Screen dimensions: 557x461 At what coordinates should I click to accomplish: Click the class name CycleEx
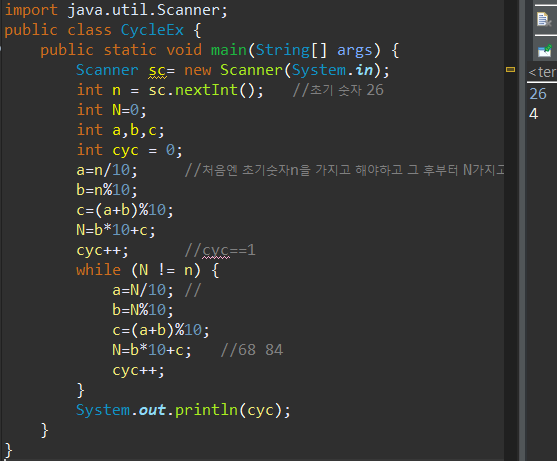(152, 30)
